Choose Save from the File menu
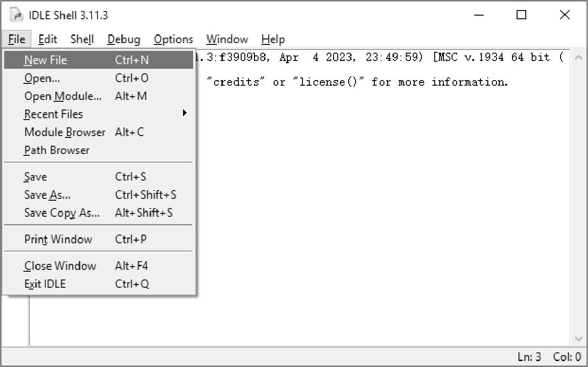Viewport: 588px width, 367px height. [98, 176]
